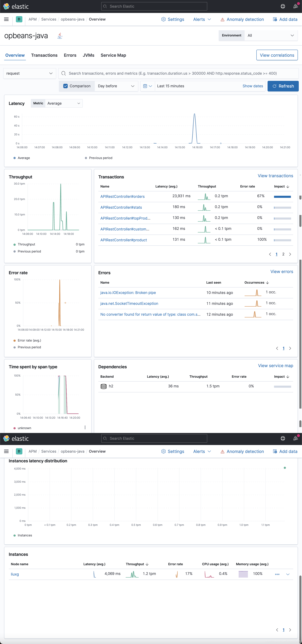
Task: Open APIRestController#orders transaction link
Action: [x=122, y=196]
